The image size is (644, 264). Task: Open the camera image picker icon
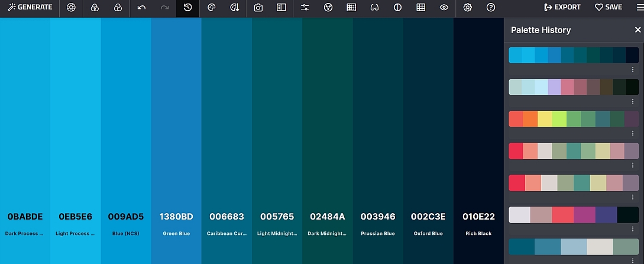[258, 8]
